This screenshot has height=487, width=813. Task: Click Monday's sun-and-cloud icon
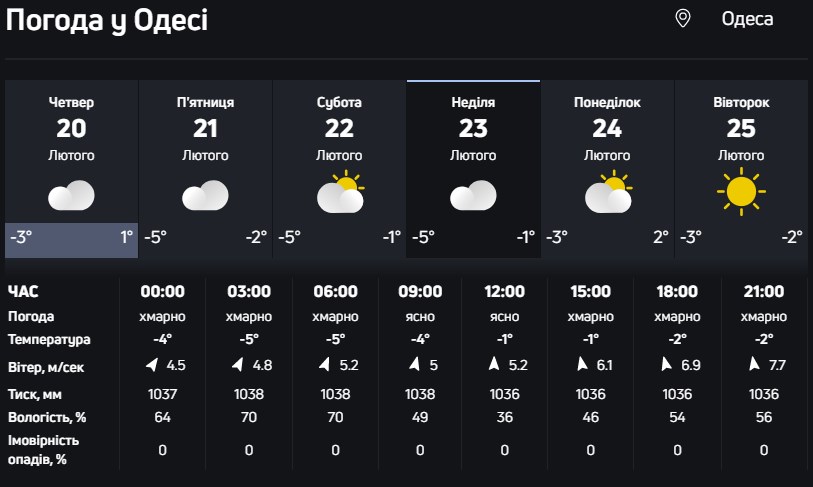tap(607, 193)
